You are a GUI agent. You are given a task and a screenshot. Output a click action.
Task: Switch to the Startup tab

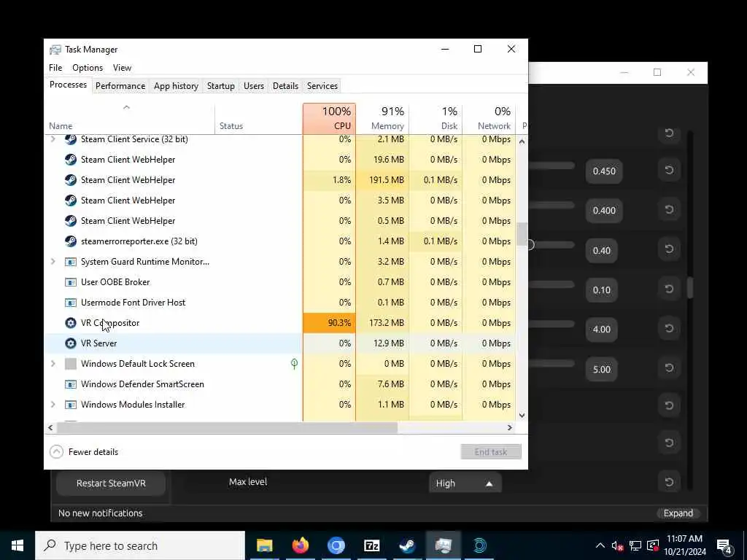(220, 86)
